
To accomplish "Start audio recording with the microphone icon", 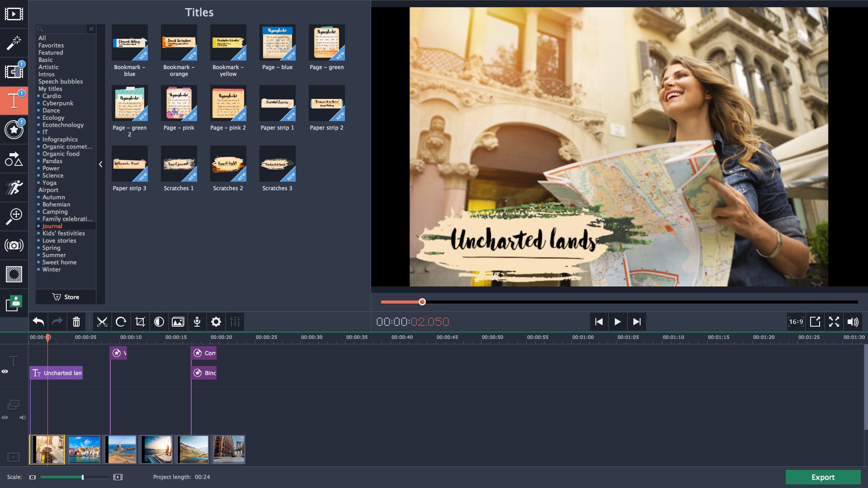I will coord(197,322).
